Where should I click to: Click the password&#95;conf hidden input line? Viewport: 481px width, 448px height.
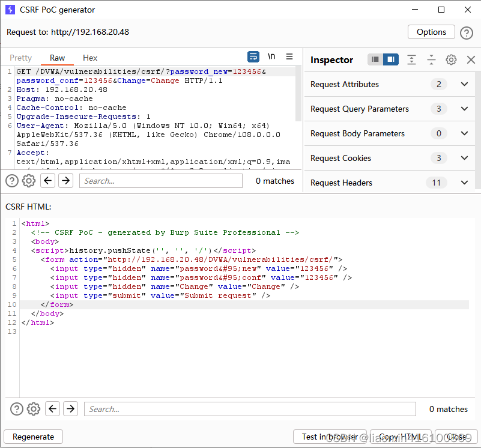[x=201, y=277]
